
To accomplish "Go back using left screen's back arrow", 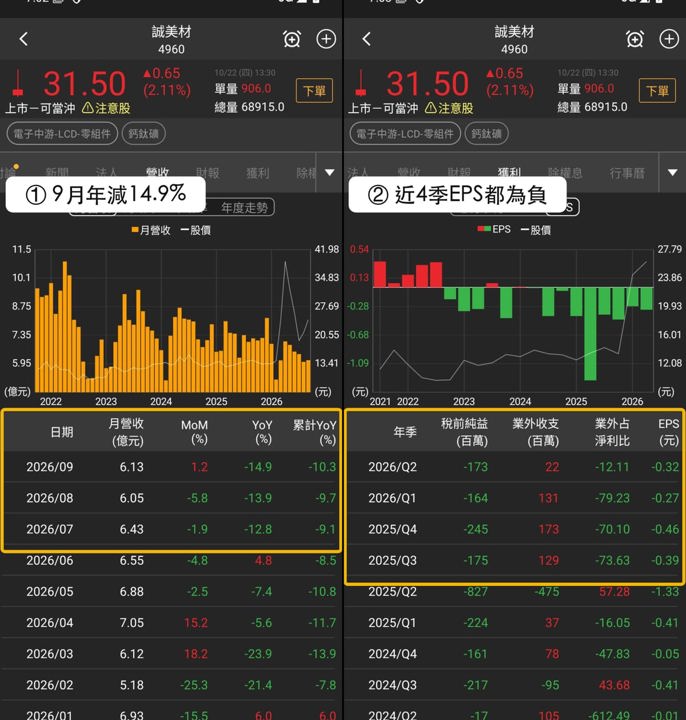I will pyautogui.click(x=24, y=39).
